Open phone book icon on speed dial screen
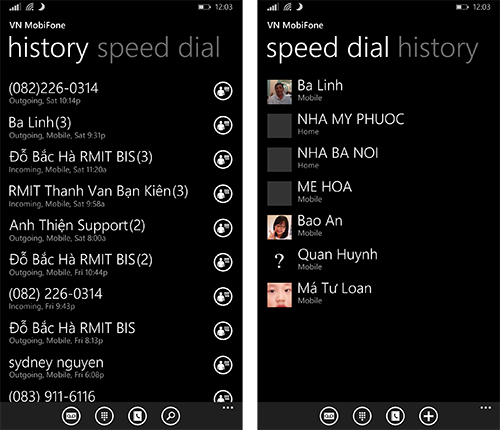Screen dimensions: 500x430 (395, 416)
